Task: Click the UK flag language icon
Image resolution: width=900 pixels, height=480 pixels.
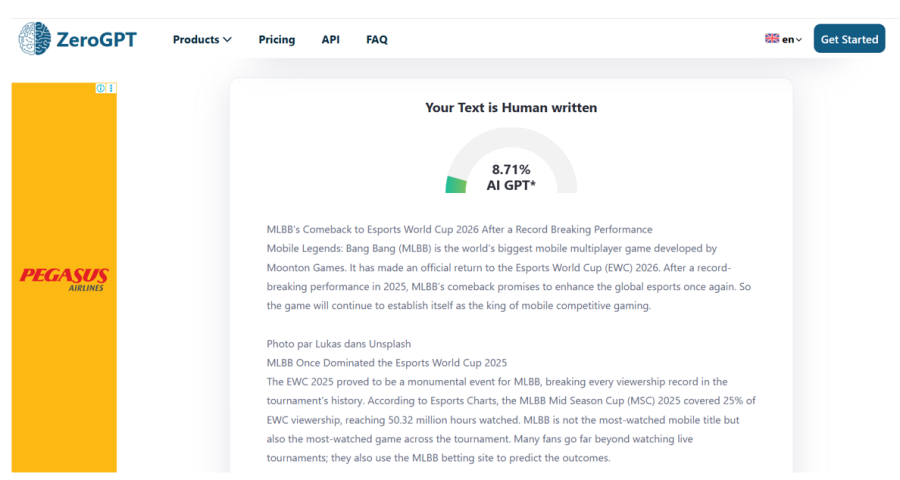Action: click(x=772, y=39)
